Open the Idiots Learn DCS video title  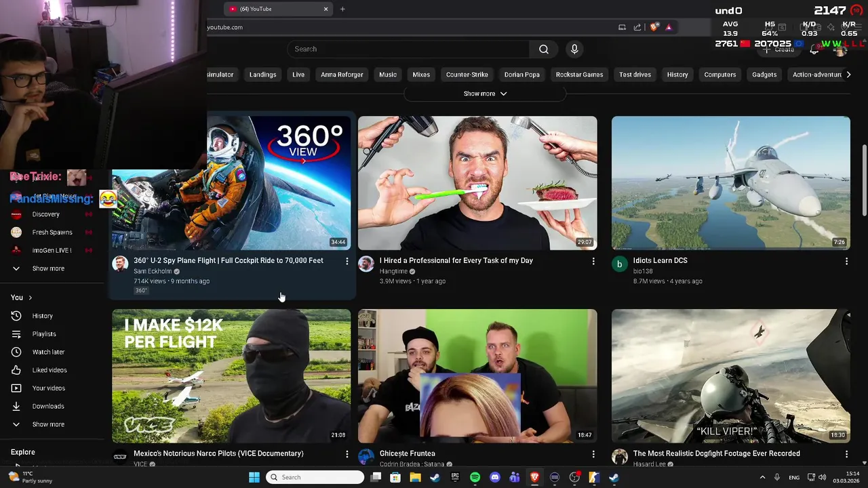point(660,260)
